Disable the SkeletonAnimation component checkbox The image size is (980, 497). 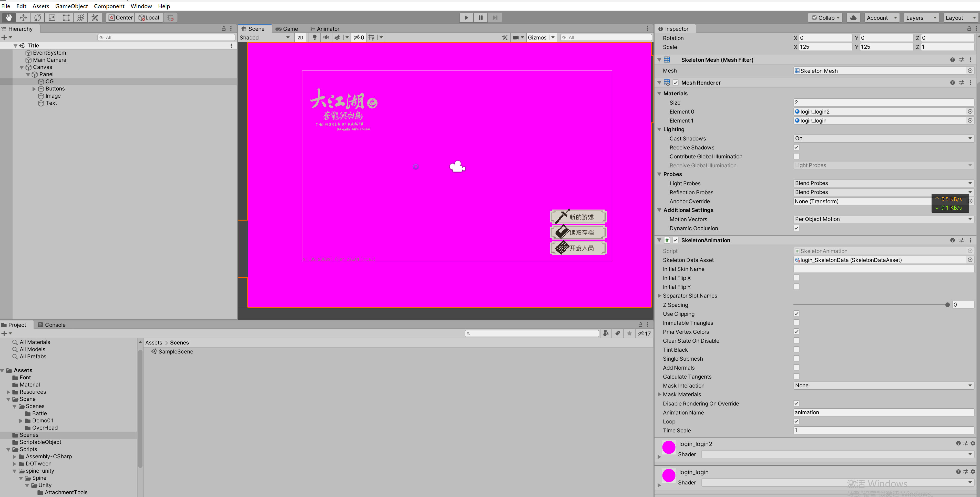(676, 240)
